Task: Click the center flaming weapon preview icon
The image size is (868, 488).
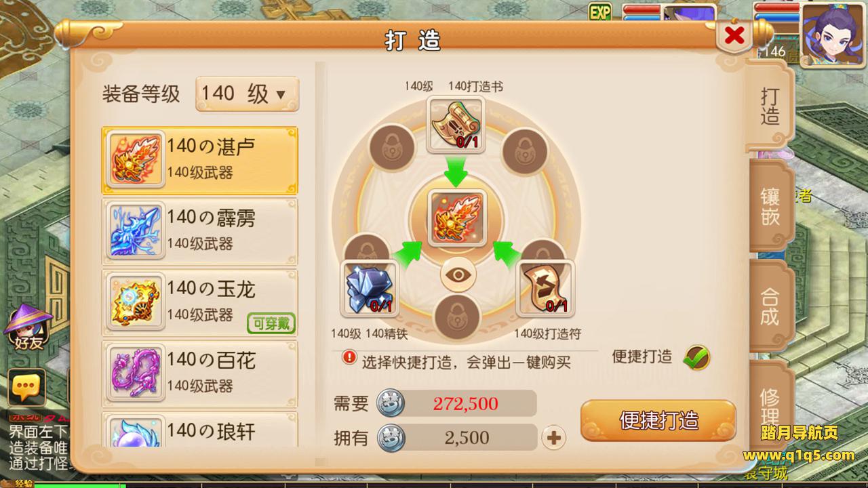Action: tap(456, 218)
